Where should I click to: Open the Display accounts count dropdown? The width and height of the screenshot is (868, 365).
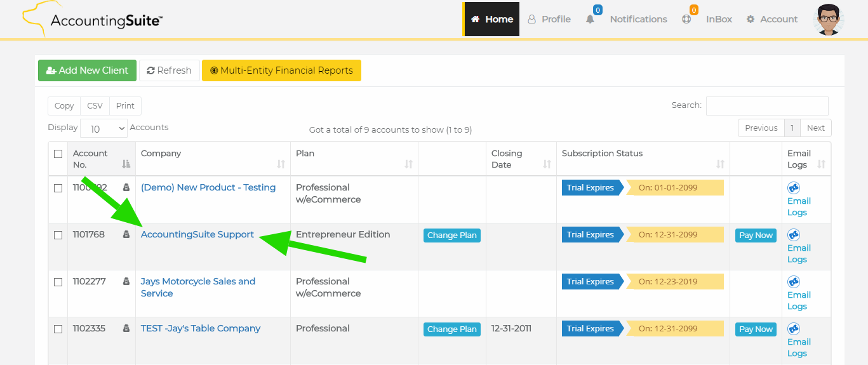pyautogui.click(x=104, y=128)
